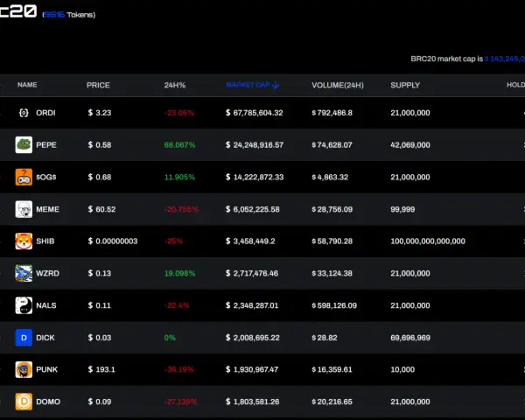Select PUNK volume $ 16,359.61

pos(332,369)
